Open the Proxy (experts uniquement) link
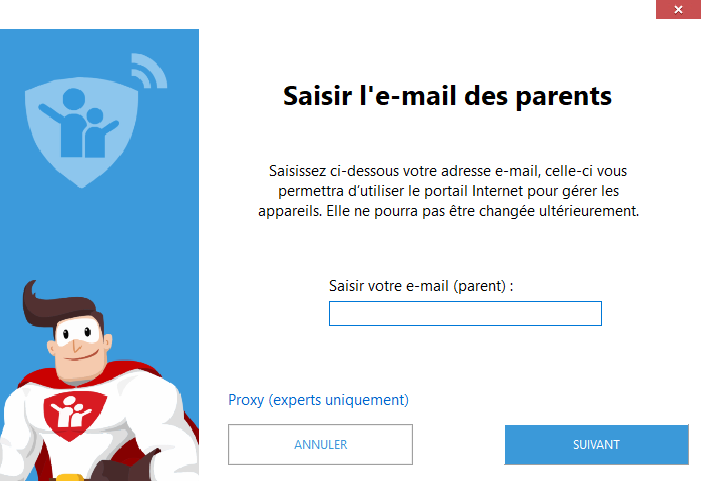713x481 pixels. point(318,400)
